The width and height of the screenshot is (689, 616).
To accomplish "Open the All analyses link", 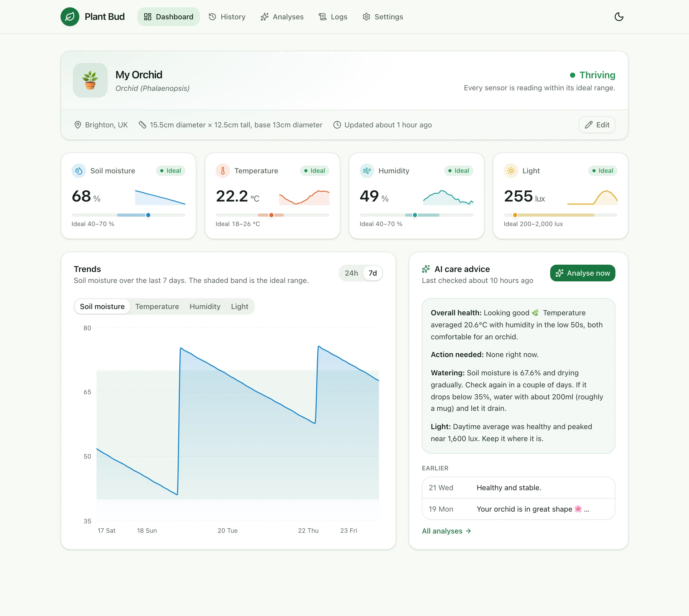I will [x=446, y=531].
